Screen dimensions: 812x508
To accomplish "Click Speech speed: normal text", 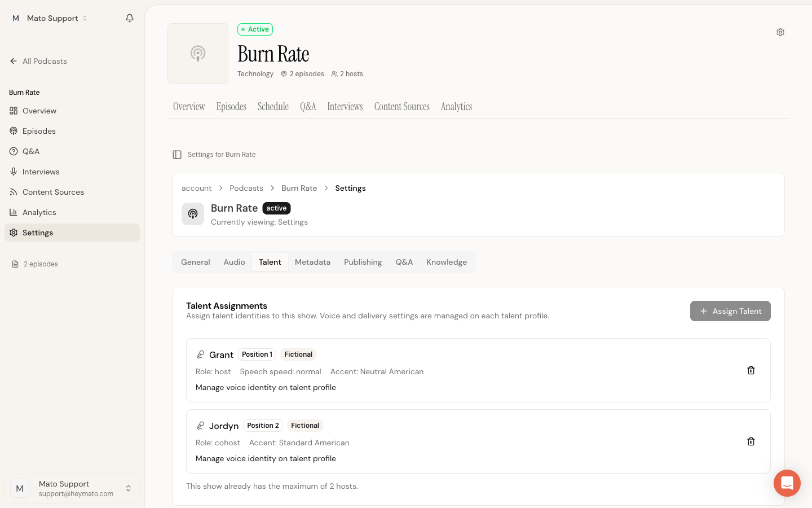I will click(280, 371).
